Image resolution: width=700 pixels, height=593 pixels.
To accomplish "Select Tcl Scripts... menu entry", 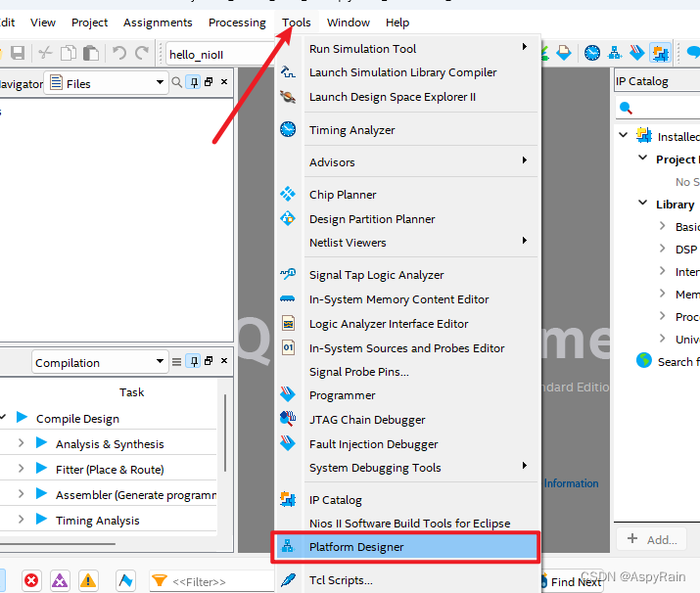I will (405, 580).
